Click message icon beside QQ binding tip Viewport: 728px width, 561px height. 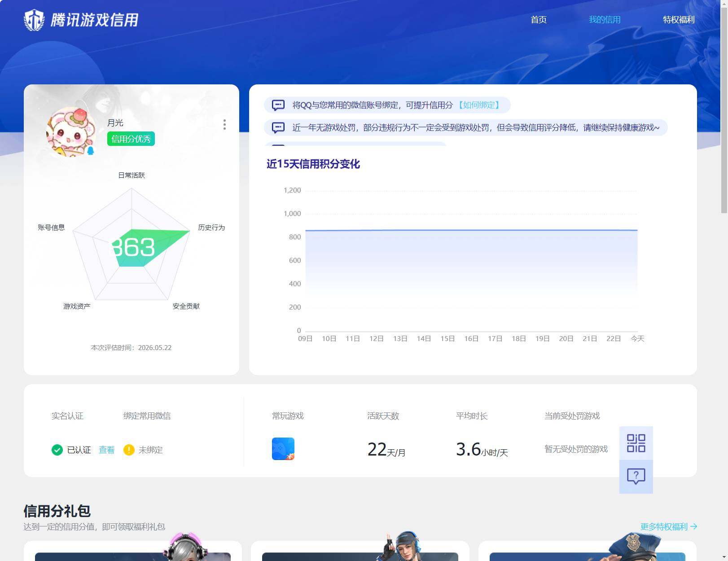click(278, 105)
